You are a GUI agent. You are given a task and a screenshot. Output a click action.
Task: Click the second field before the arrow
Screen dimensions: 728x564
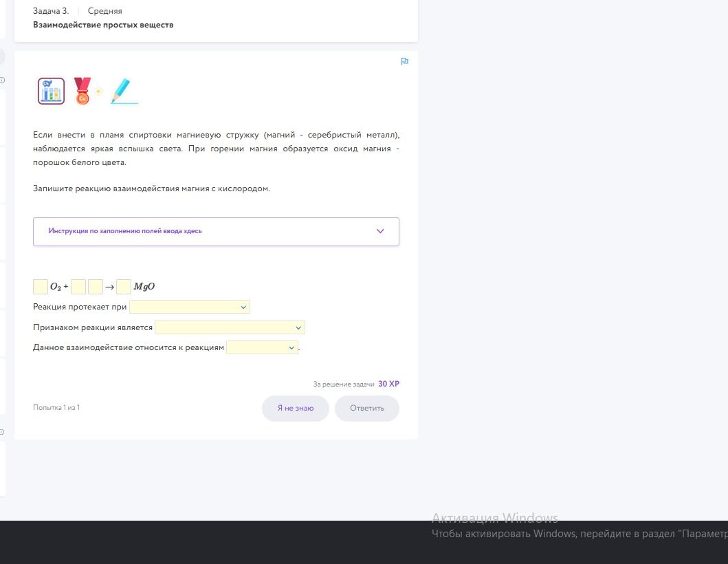tap(95, 287)
